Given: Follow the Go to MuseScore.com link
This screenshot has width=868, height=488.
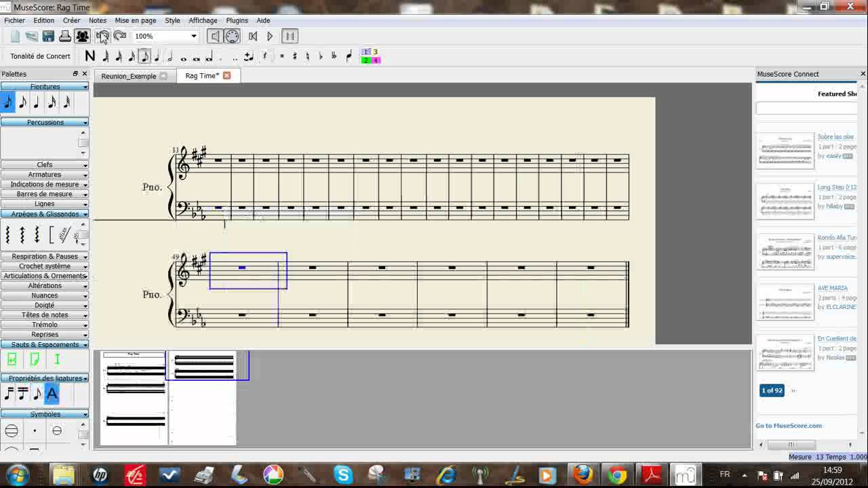Looking at the screenshot, I should click(x=789, y=426).
